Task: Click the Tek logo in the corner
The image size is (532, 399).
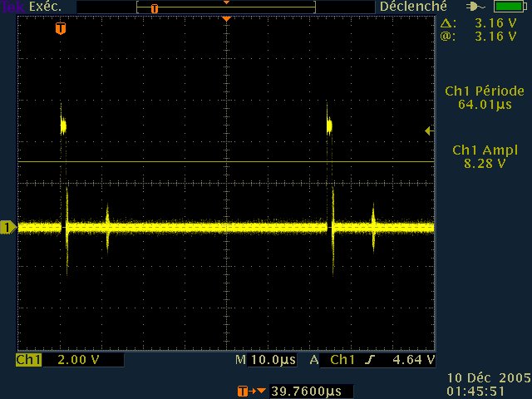Action: click(x=9, y=6)
